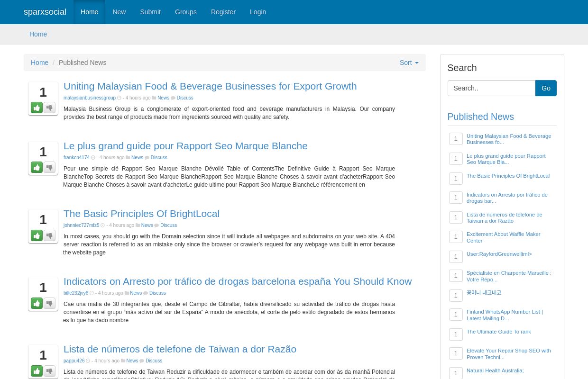588x379 pixels.
Task: Open the Submit menu item
Action: [x=150, y=12]
